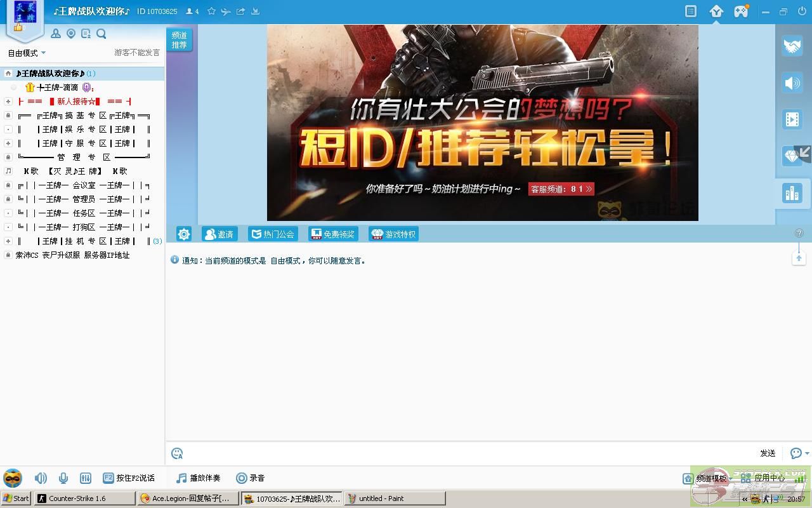This screenshot has height=508, width=812.
Task: Toggle the microphone in bottom toolbar
Action: [x=63, y=478]
